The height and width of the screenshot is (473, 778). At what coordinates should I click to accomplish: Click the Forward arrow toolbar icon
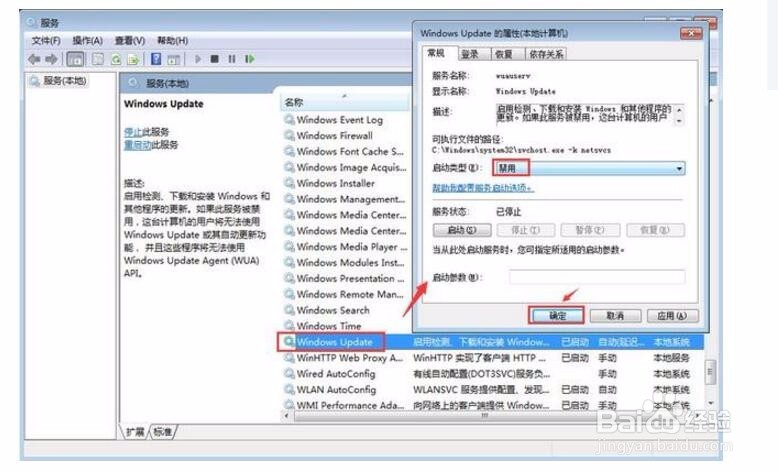(51, 60)
